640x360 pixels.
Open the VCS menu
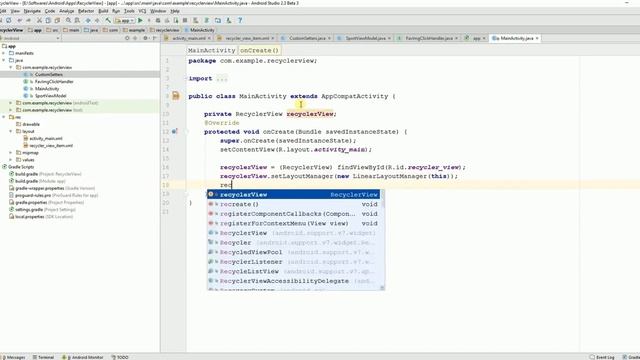[x=142, y=11]
